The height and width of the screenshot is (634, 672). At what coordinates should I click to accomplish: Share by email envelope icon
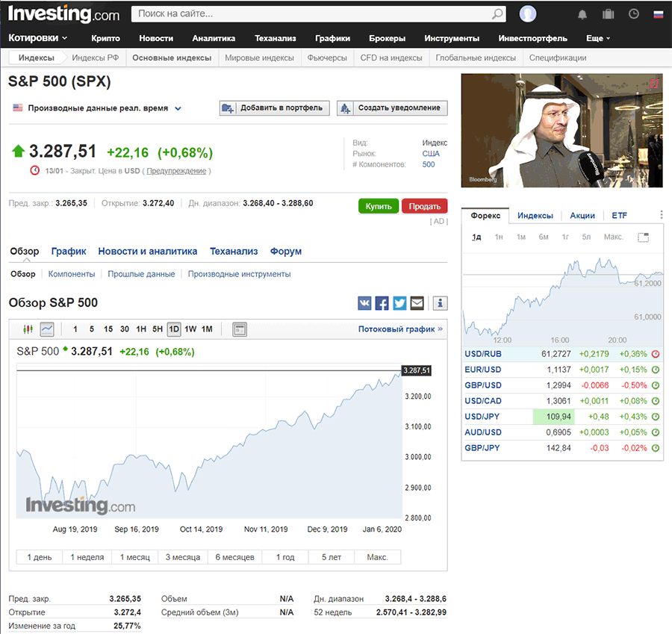point(417,303)
